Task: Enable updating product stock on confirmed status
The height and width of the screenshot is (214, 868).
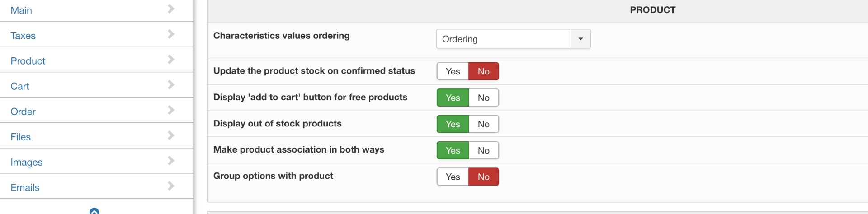Action: click(x=453, y=71)
